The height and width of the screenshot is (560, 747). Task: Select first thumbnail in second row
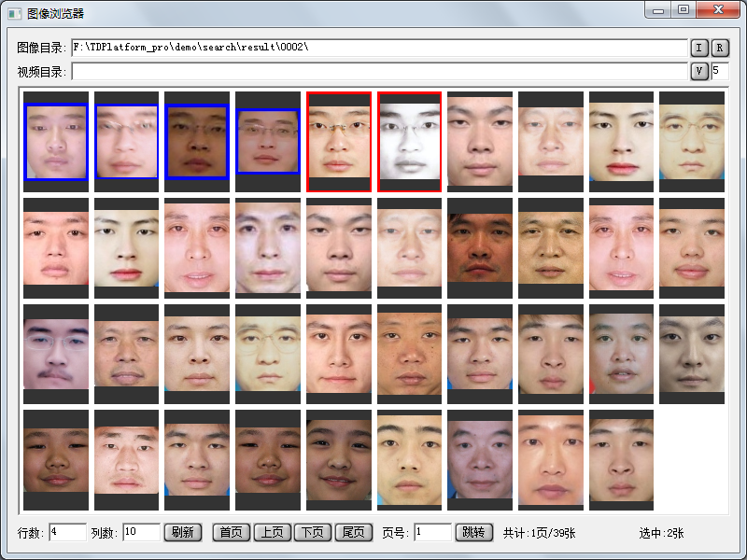[56, 248]
